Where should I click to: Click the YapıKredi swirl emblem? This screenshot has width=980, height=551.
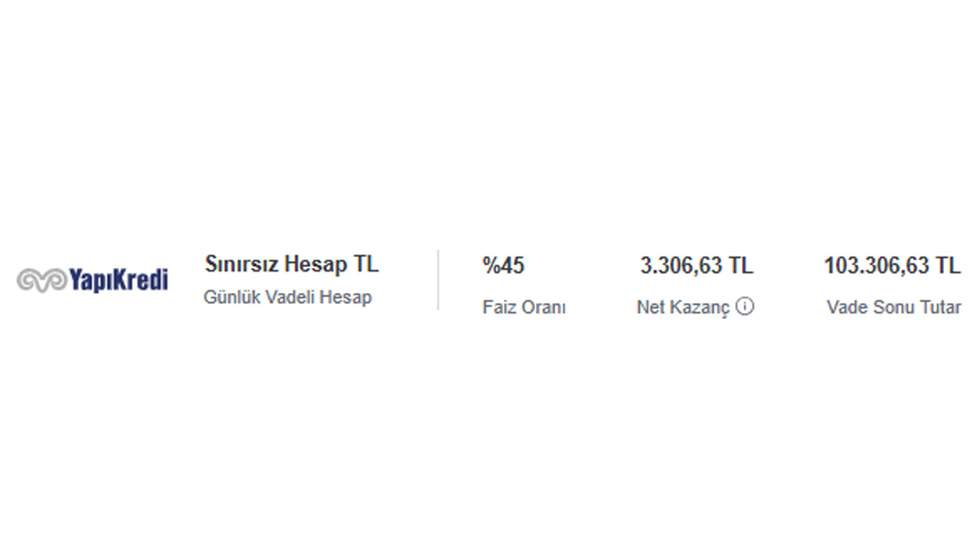coord(41,281)
